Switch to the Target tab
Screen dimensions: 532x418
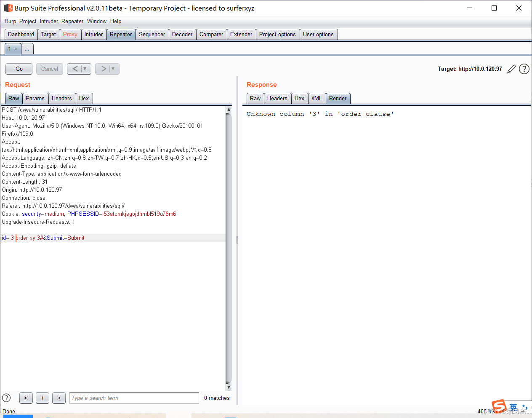(x=48, y=35)
